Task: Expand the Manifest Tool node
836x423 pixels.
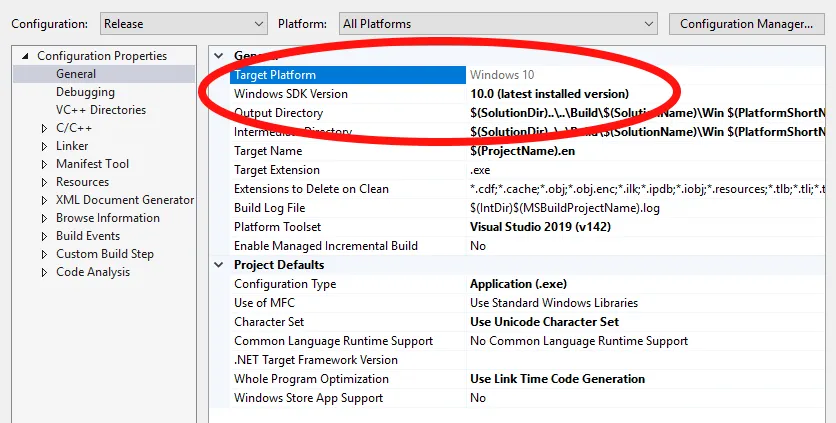Action: coord(44,164)
